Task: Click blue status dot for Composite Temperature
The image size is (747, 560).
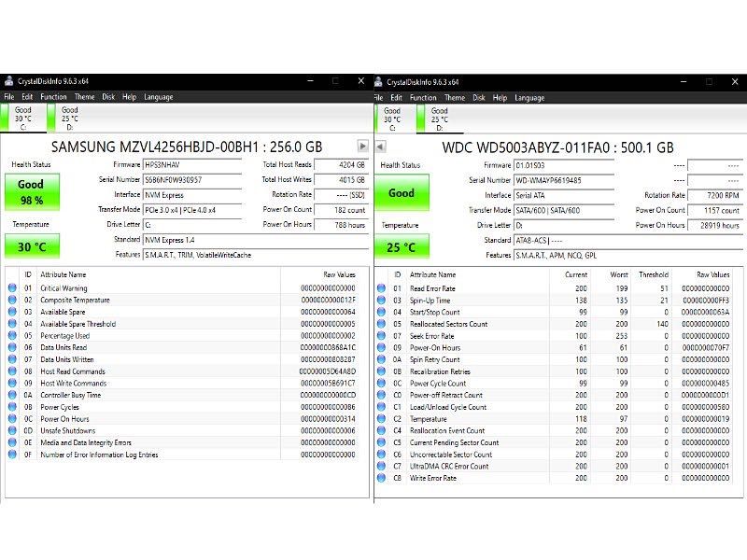Action: pos(12,300)
